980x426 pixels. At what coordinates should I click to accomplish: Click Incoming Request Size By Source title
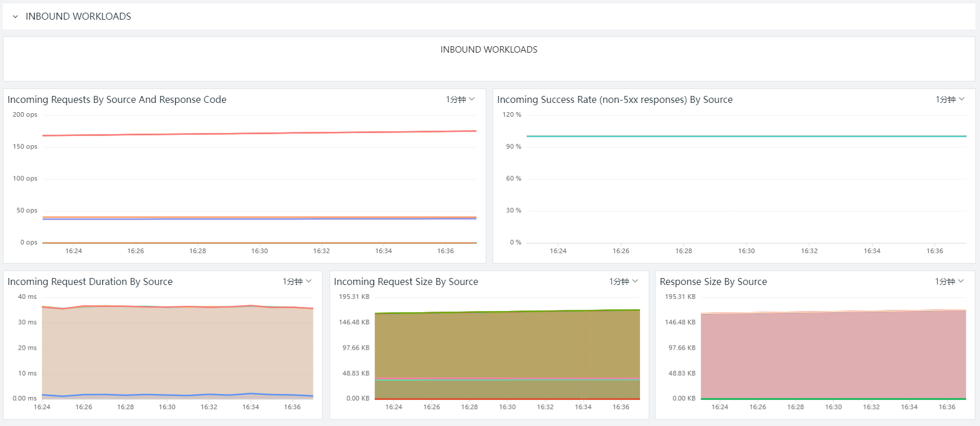pos(406,281)
